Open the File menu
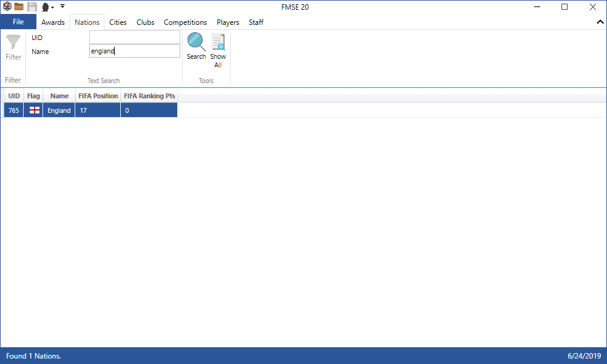Screen dimensions: 607x364 pos(18,22)
